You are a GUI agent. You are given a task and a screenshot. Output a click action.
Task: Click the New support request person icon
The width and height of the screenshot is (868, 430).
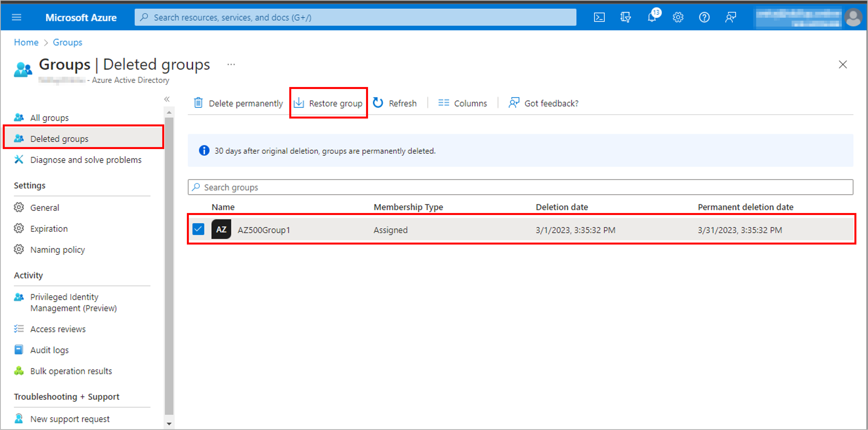(19, 419)
